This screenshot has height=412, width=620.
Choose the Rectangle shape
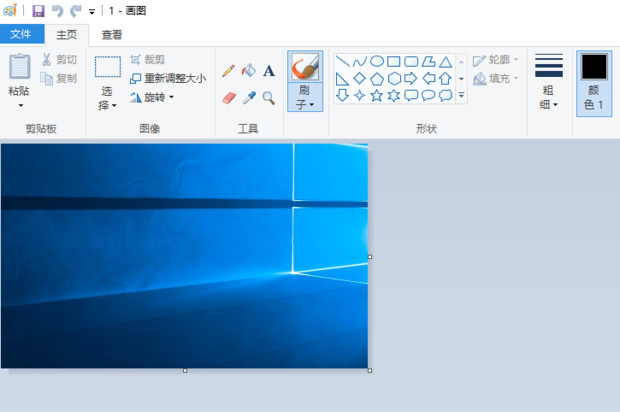(x=394, y=61)
